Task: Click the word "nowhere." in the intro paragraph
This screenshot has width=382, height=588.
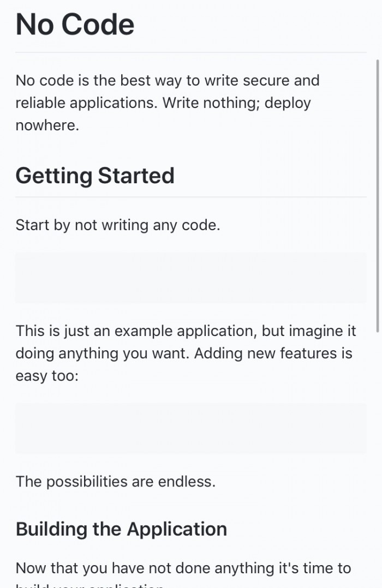Action: click(x=47, y=125)
